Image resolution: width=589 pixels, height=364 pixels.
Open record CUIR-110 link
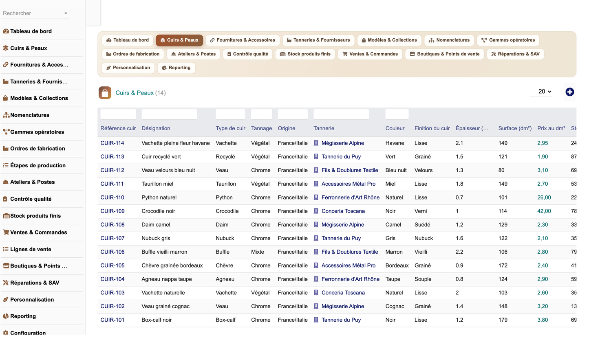[113, 197]
